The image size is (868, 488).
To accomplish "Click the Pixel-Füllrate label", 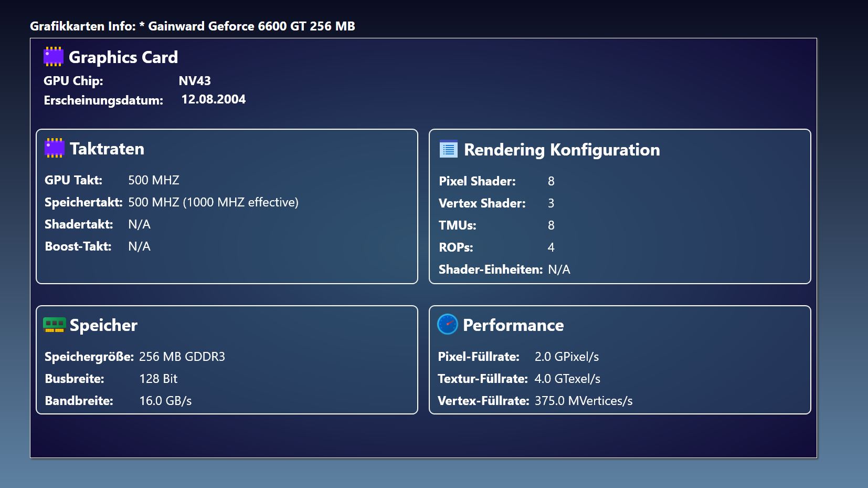I will [x=479, y=357].
